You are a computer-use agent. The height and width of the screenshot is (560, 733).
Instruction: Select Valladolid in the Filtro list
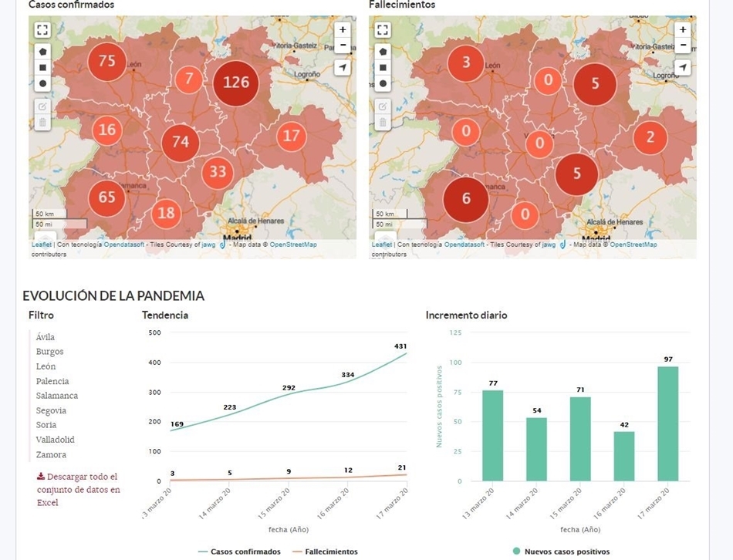click(x=56, y=439)
